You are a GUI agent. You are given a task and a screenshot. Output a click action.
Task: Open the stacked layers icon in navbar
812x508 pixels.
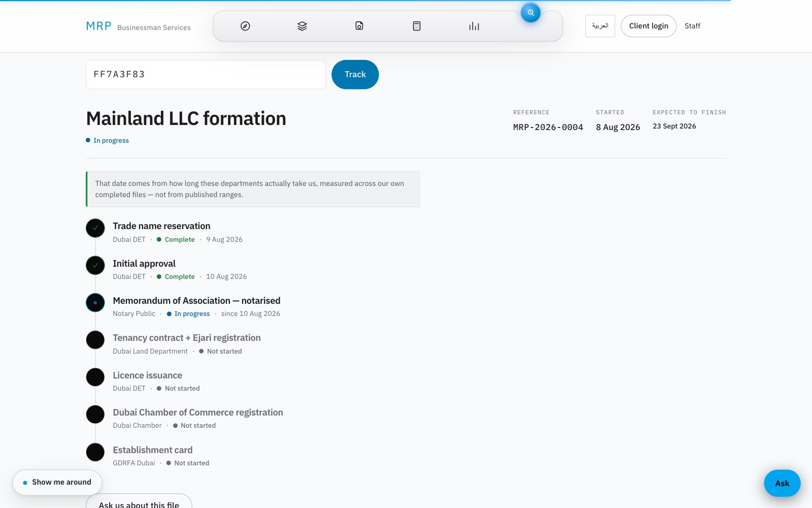302,26
